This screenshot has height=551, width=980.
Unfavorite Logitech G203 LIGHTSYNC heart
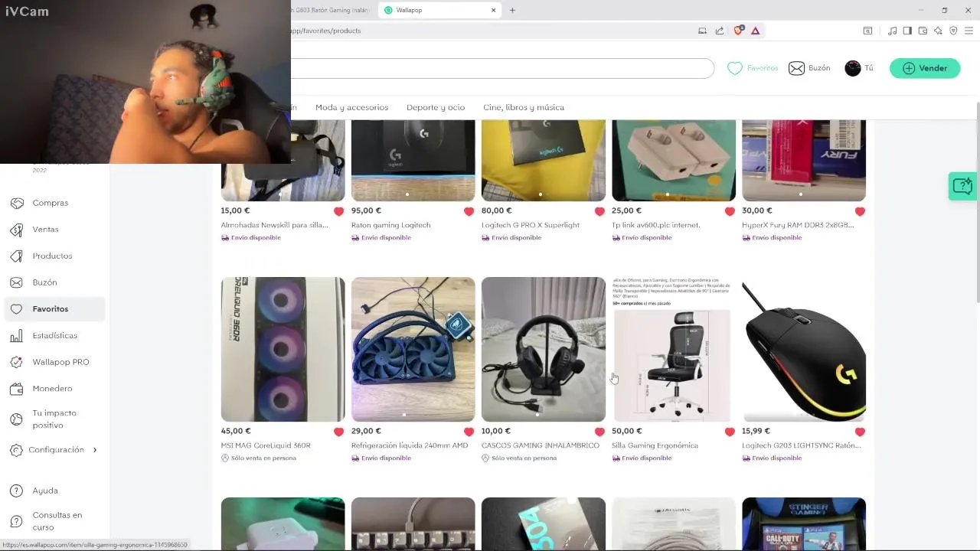(860, 432)
